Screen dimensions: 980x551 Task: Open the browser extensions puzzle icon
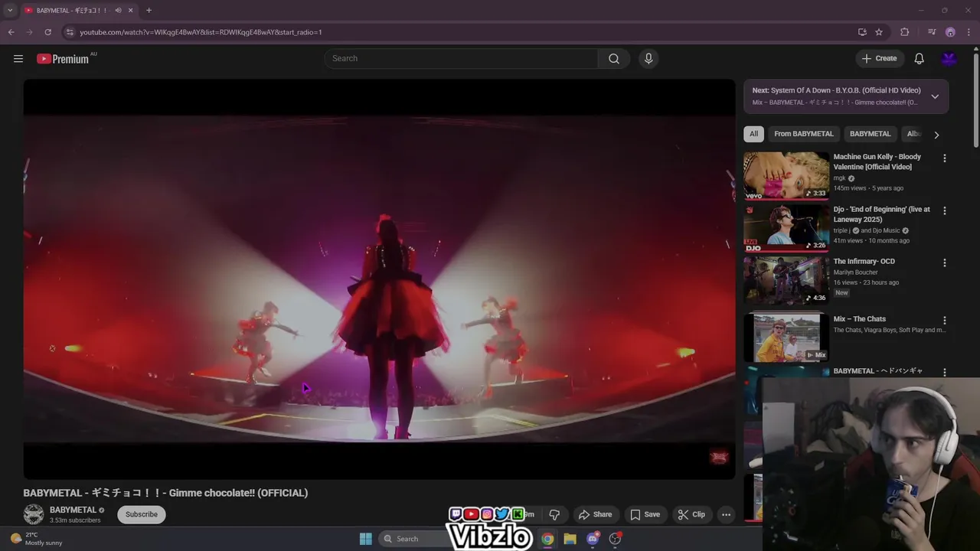pyautogui.click(x=905, y=32)
